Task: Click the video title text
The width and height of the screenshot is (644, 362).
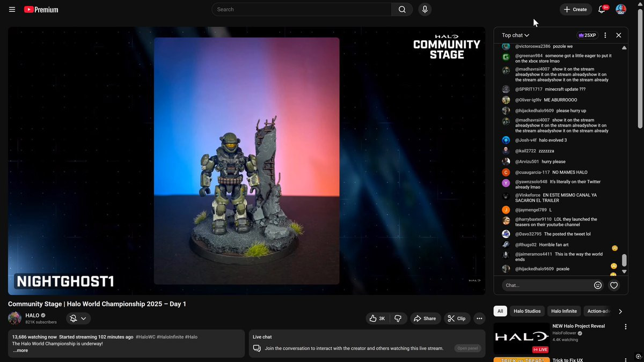Action: click(x=97, y=304)
